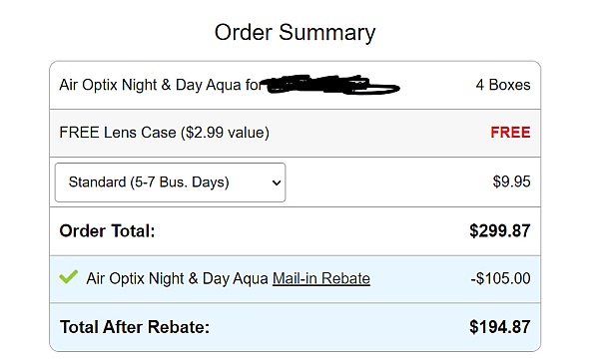
Task: Click the Air Optix Night & Day product name
Action: point(160,85)
